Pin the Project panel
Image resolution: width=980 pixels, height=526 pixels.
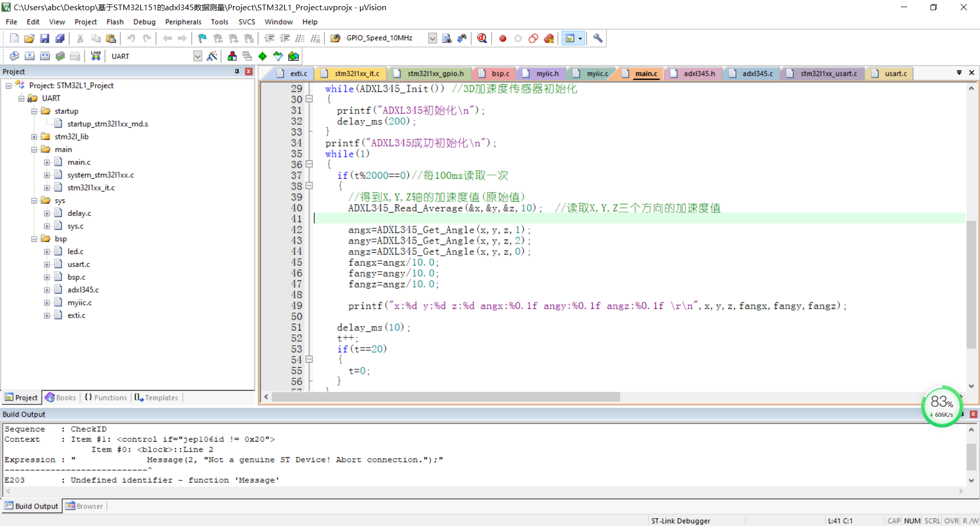click(237, 71)
